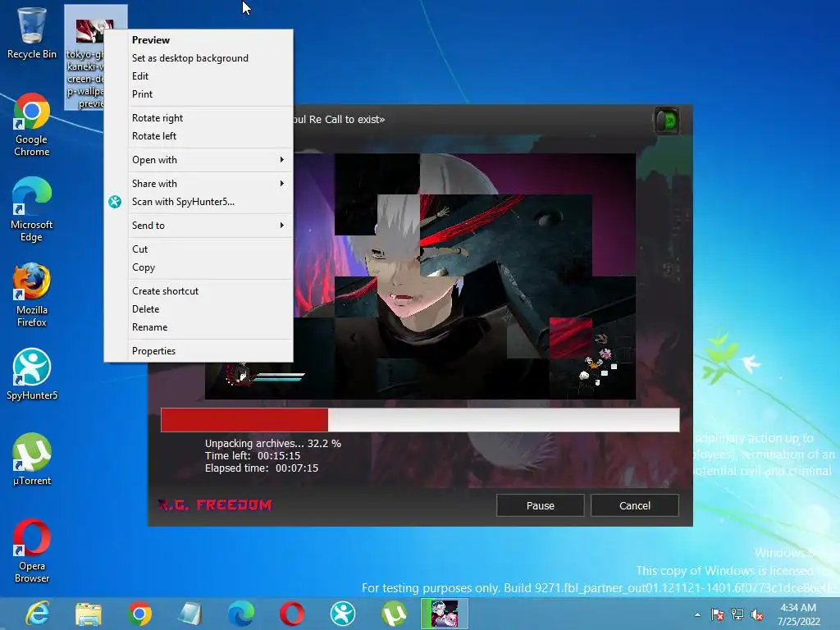The height and width of the screenshot is (630, 840).
Task: Launch Chrome from the taskbar
Action: tap(139, 614)
